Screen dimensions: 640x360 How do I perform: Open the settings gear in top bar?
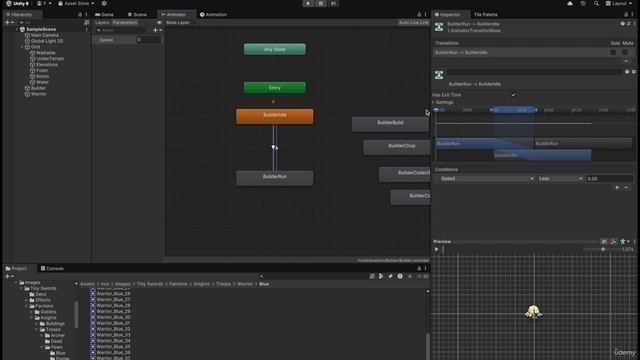coord(104,3)
